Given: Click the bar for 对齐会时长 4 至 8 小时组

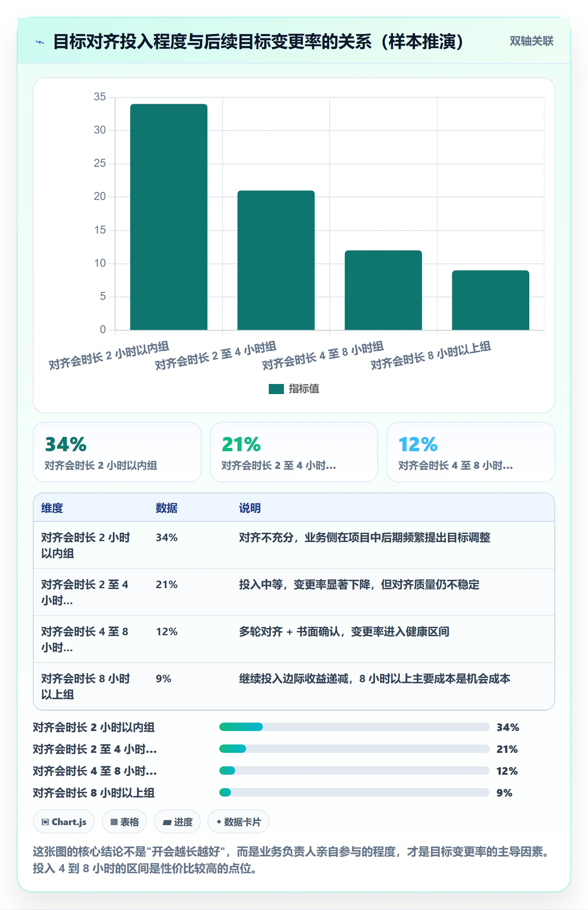Looking at the screenshot, I should coord(383,290).
